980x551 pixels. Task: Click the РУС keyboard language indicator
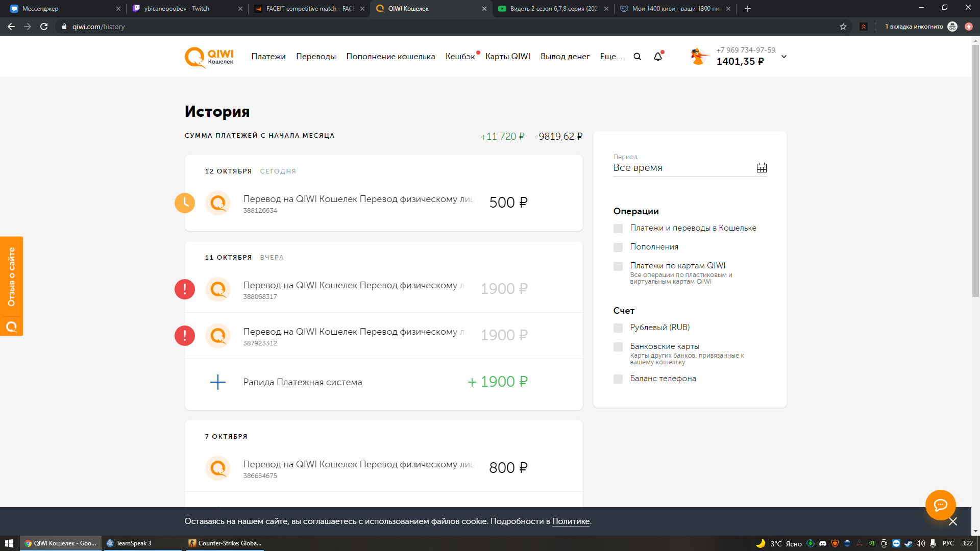(x=948, y=543)
